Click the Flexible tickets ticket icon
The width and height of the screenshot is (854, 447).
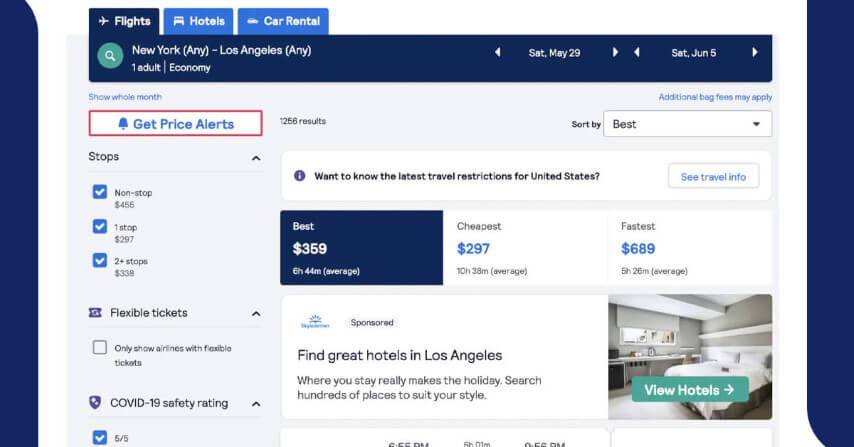pos(95,313)
